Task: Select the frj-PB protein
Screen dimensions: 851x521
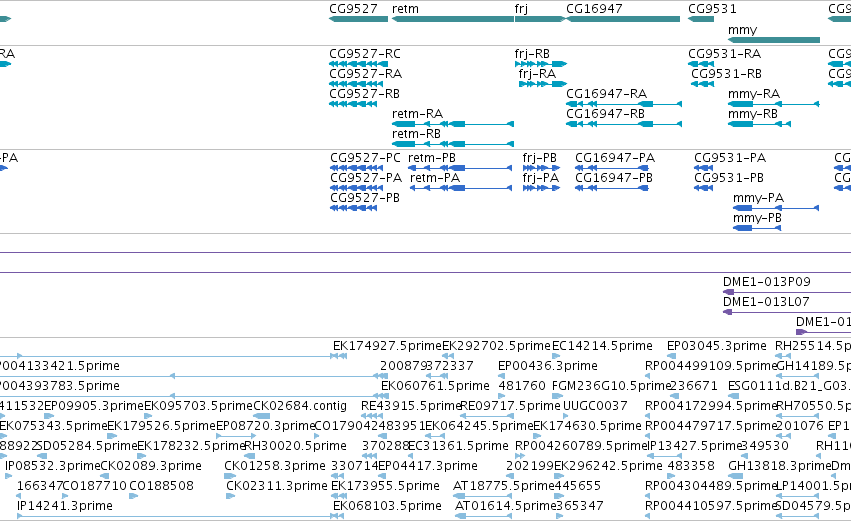Action: pyautogui.click(x=541, y=168)
